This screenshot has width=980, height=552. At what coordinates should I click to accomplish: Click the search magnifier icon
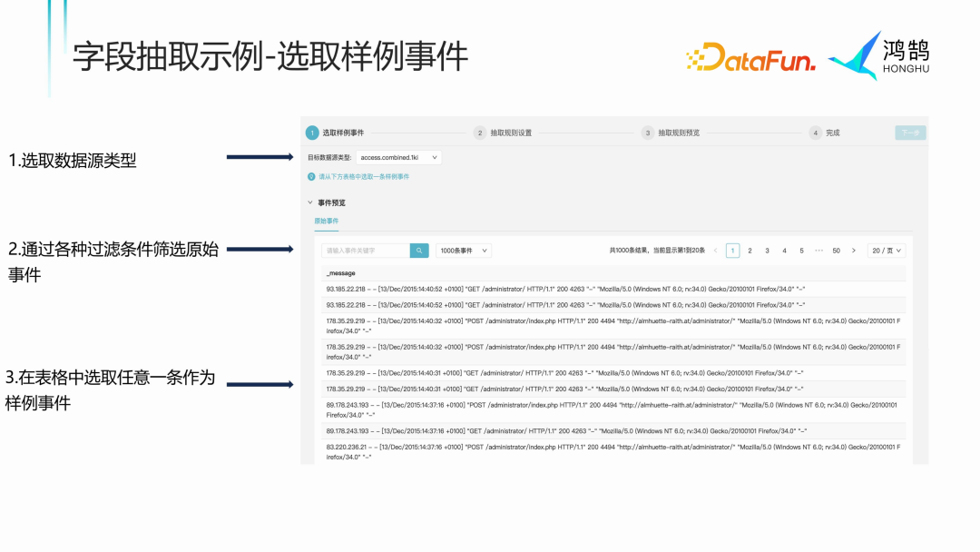419,250
